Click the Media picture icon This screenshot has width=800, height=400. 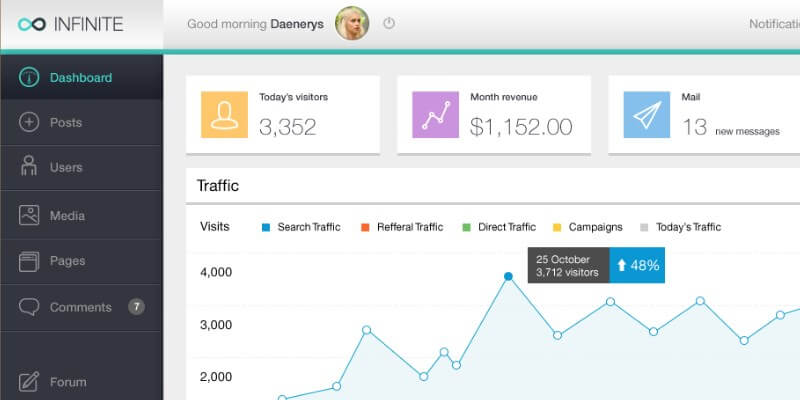(29, 215)
